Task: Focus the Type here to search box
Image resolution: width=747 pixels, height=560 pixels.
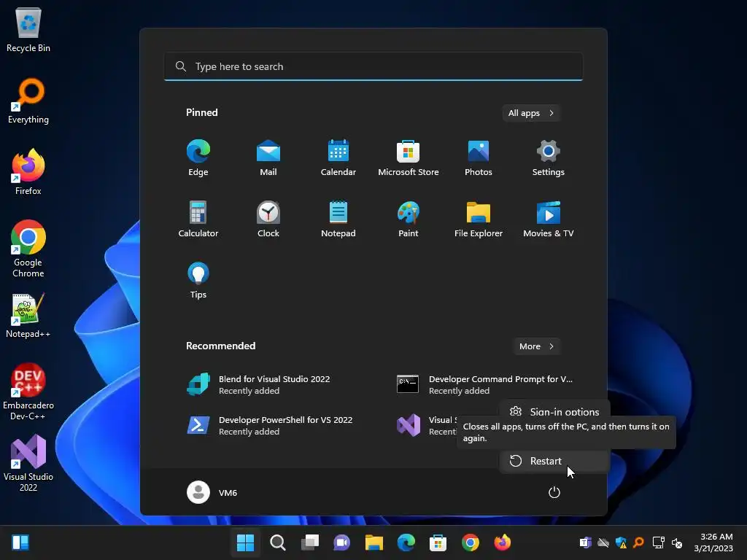Action: (373, 66)
